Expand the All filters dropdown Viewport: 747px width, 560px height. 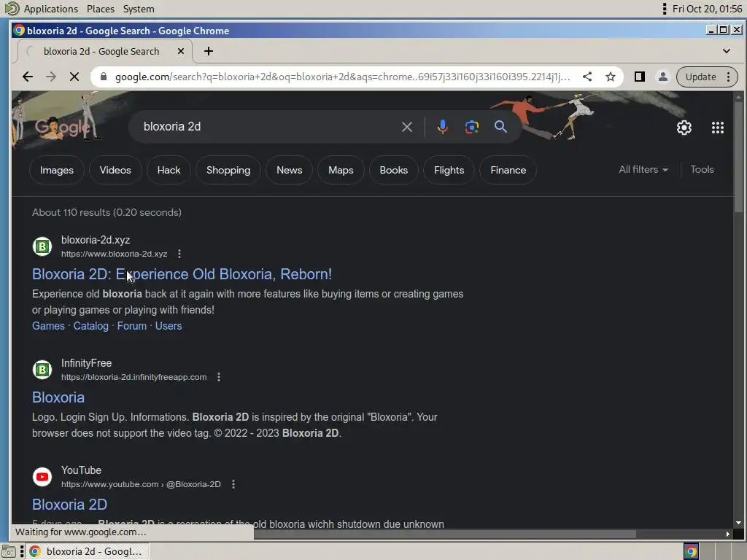(x=643, y=169)
